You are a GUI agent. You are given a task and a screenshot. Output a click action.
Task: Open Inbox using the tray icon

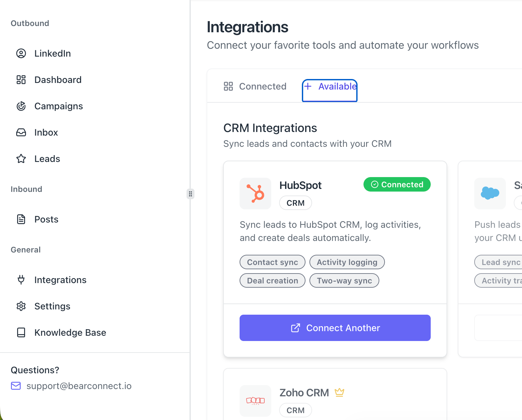click(x=21, y=132)
